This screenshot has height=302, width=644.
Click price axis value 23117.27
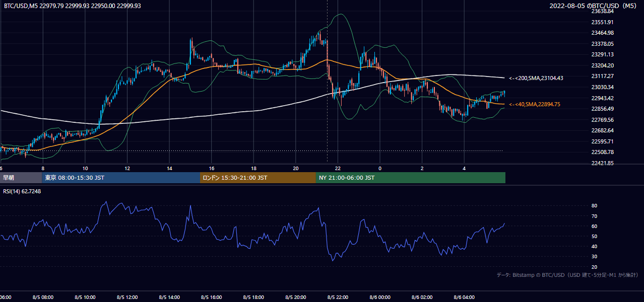pos(602,76)
